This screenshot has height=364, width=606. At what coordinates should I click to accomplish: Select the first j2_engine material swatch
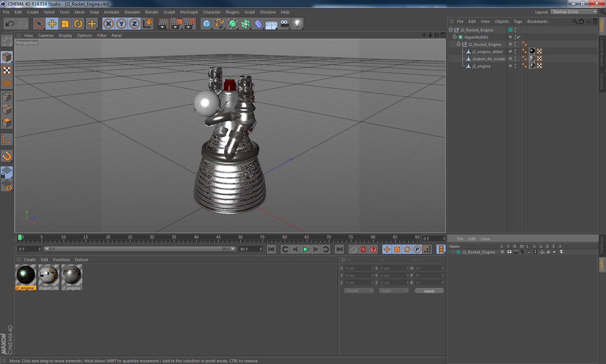point(26,277)
